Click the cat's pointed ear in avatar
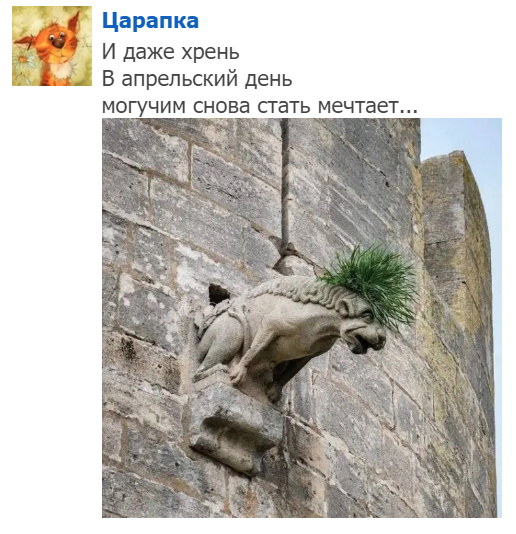516x534 pixels. [74, 22]
